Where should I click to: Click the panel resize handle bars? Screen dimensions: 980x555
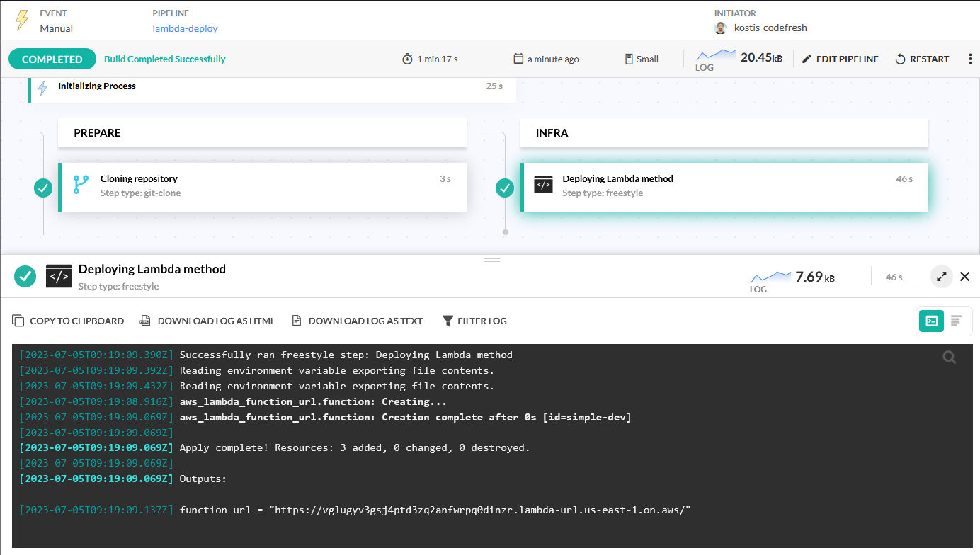[492, 262]
